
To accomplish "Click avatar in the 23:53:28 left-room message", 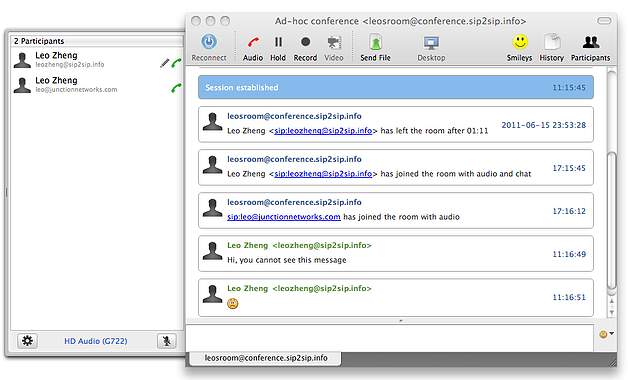I will click(212, 122).
